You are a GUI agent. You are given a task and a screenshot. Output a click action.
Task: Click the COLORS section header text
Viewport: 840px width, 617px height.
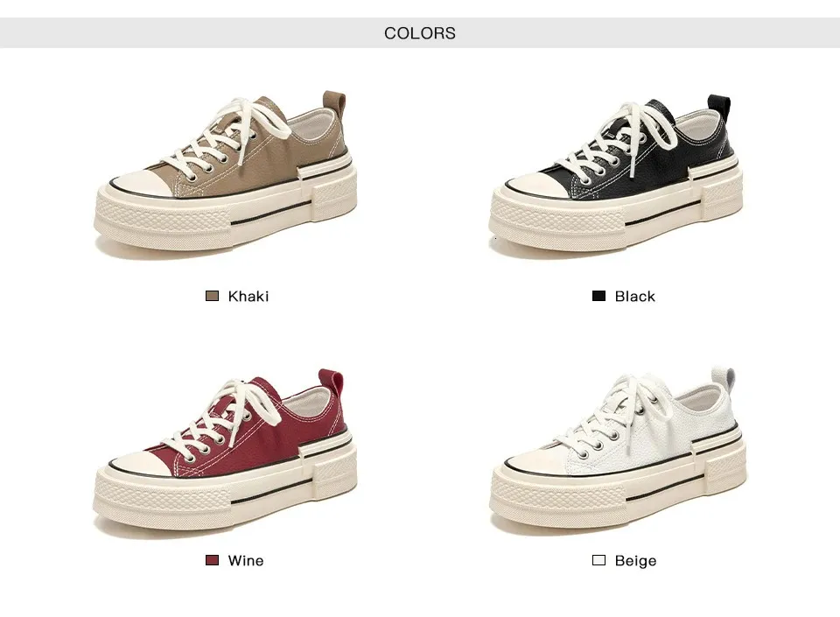(x=419, y=33)
